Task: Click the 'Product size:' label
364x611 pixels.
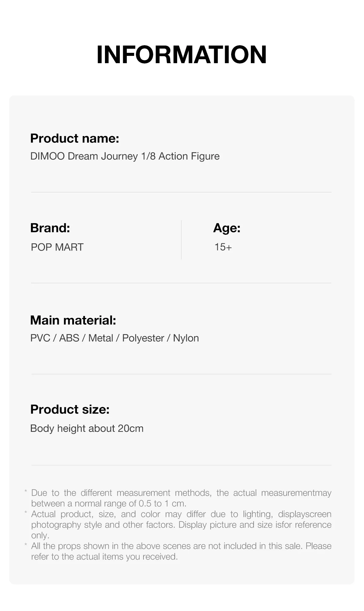Action: pos(70,410)
